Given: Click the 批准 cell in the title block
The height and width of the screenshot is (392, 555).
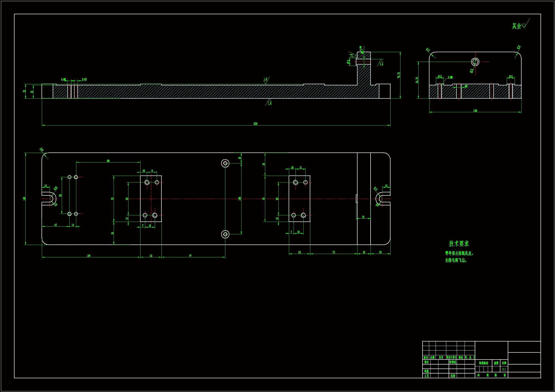Looking at the screenshot, I should coord(453,376).
